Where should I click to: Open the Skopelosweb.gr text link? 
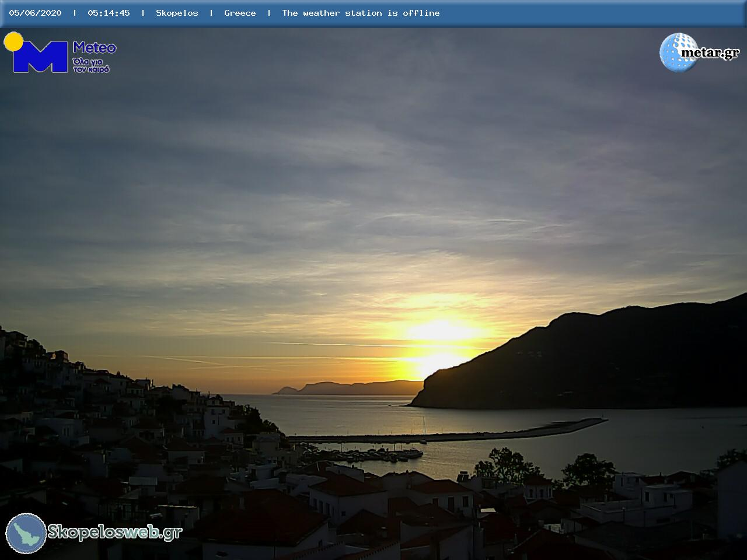[x=115, y=532]
